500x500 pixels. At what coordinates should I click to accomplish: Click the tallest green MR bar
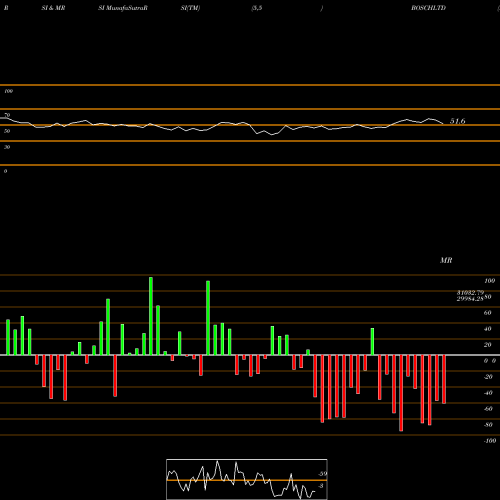[151, 316]
